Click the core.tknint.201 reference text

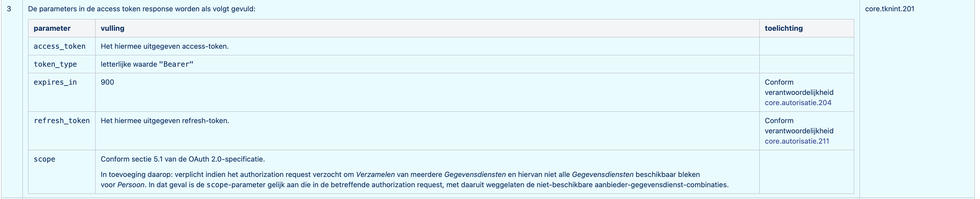tap(890, 9)
